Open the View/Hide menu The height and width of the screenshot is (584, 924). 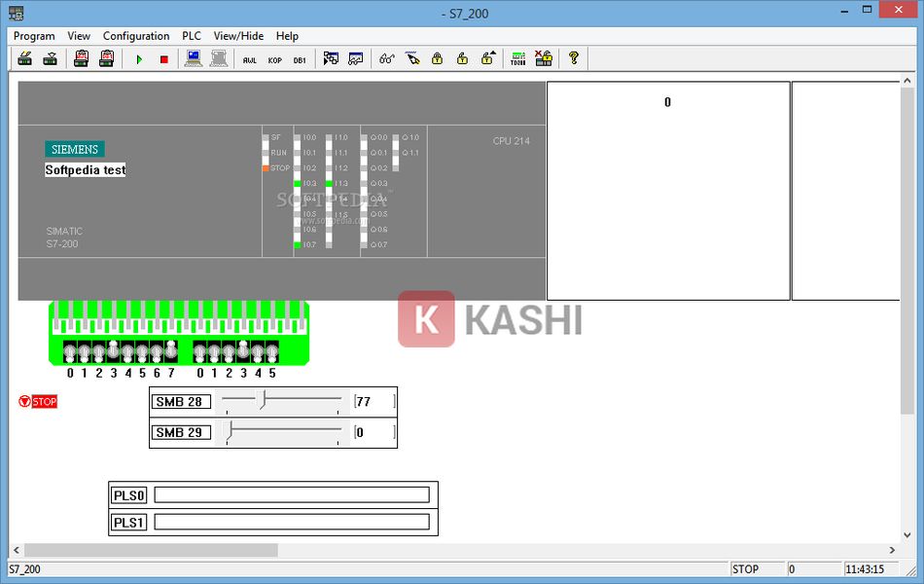pyautogui.click(x=238, y=36)
